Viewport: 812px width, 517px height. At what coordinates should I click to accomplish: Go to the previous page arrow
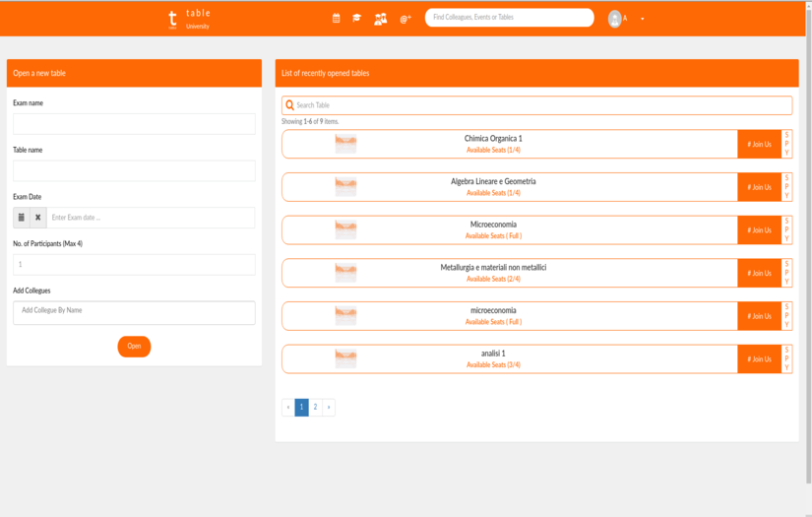click(288, 407)
